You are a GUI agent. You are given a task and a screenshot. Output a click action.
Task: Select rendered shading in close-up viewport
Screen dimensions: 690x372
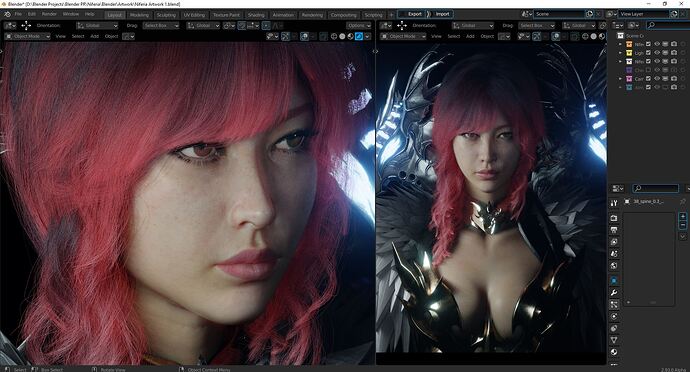pos(359,36)
